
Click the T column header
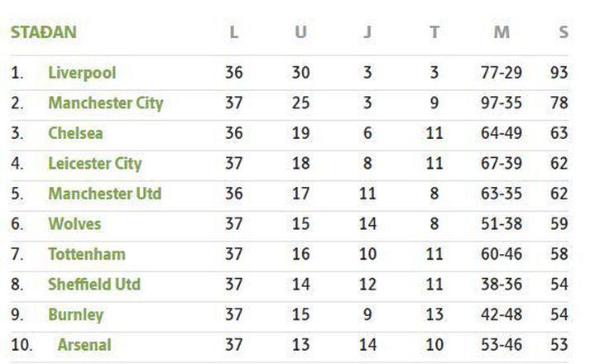434,32
